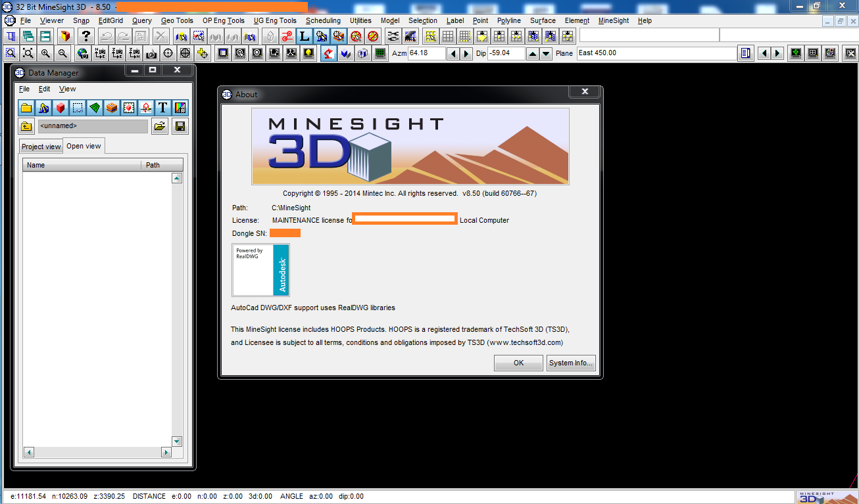859x504 pixels.
Task: Click the Dip up arrow
Action: [x=532, y=53]
